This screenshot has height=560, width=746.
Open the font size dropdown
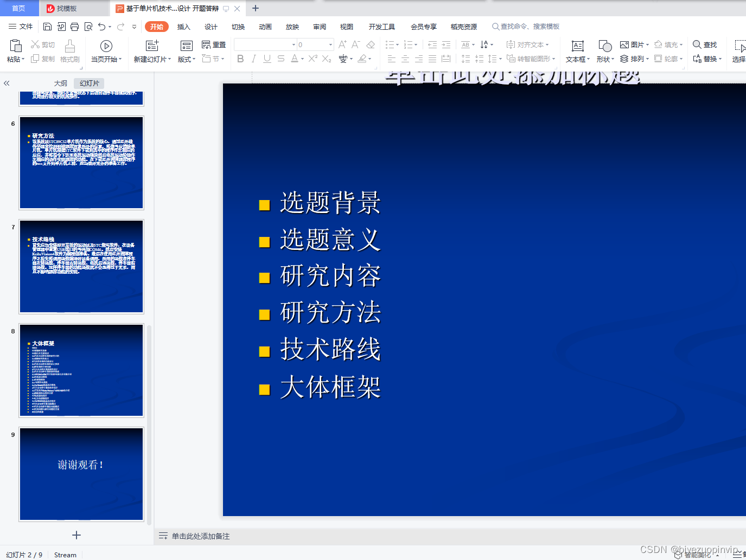click(330, 44)
